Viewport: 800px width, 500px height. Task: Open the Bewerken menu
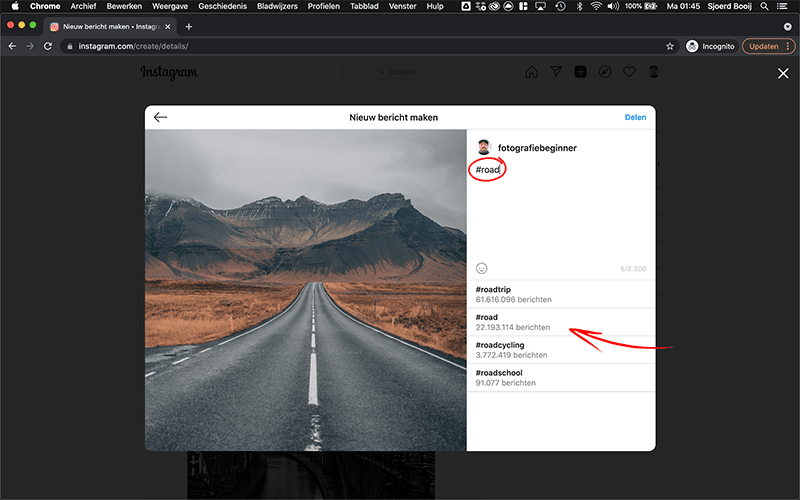pos(124,6)
